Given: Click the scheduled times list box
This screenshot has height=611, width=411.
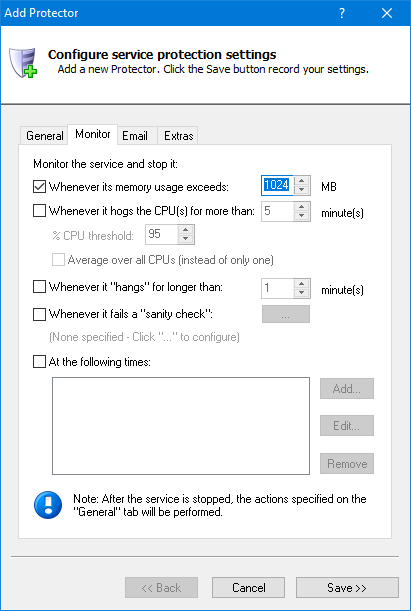Looking at the screenshot, I should click(x=181, y=426).
